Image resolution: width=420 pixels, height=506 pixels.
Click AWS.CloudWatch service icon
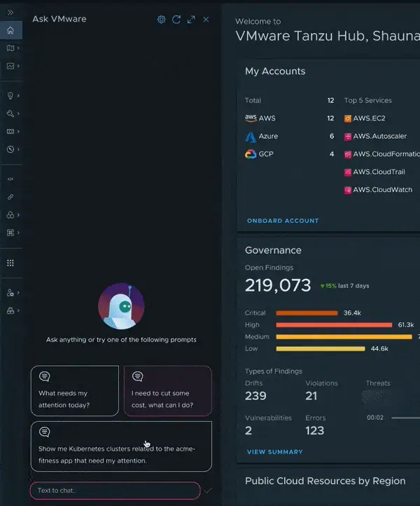pos(347,190)
